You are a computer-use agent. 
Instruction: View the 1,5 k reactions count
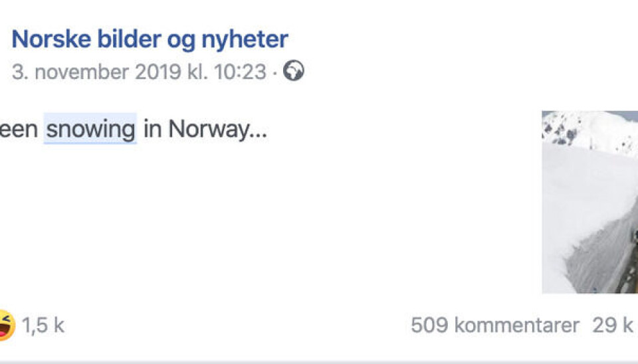pos(43,325)
